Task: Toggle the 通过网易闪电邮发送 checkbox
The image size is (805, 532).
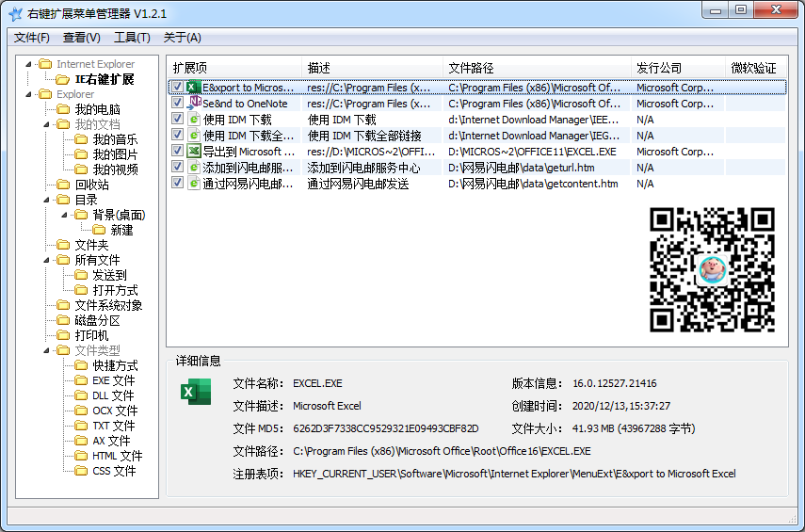Action: coord(177,183)
